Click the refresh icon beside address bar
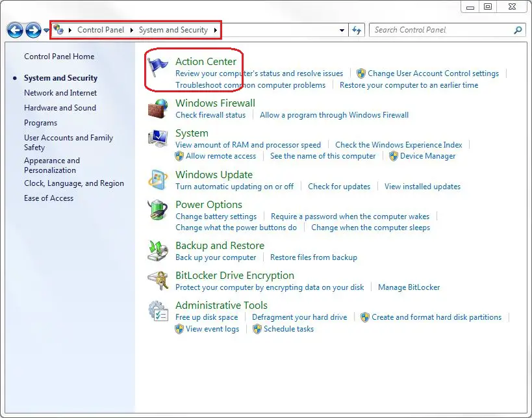 pos(357,30)
